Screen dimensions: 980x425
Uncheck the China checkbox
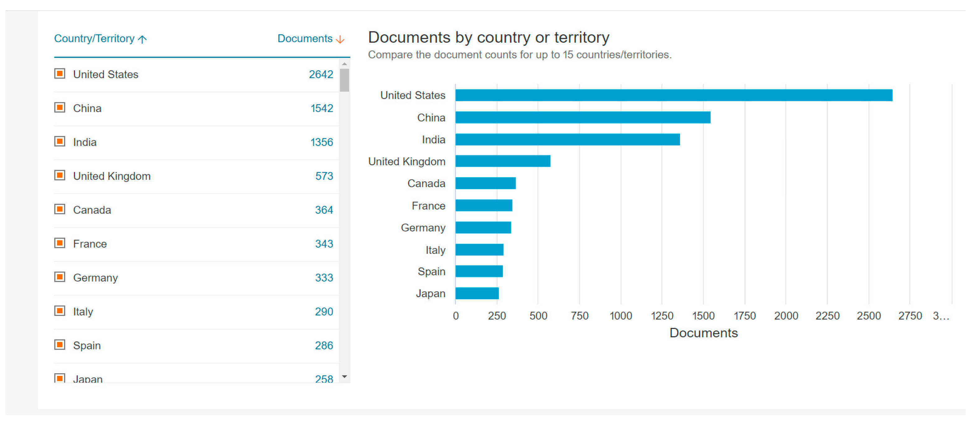point(60,107)
